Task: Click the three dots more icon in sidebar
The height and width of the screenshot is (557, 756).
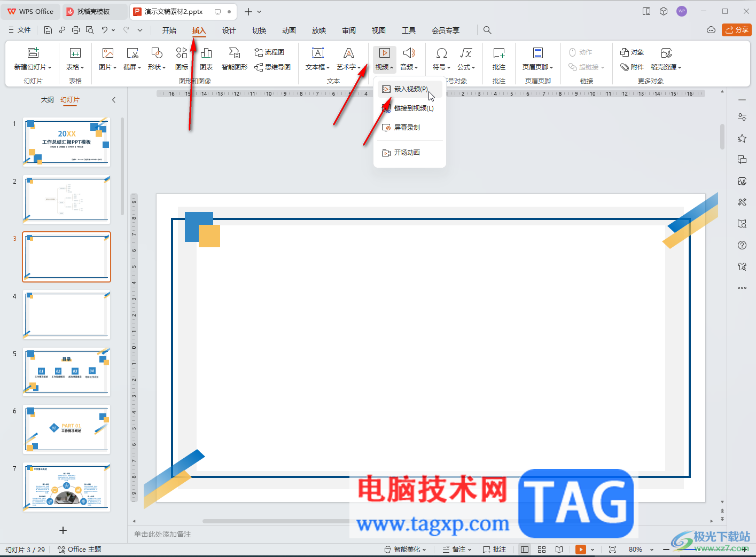Action: (742, 288)
